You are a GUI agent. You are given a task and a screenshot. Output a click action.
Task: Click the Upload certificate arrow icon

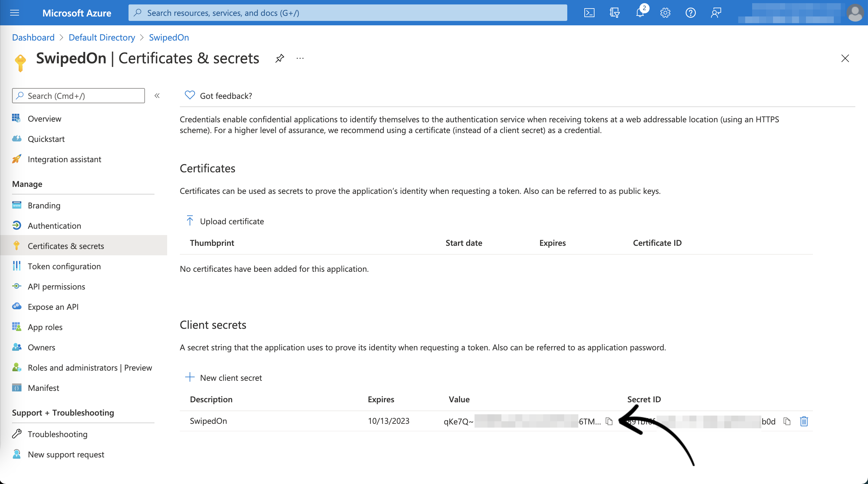190,220
